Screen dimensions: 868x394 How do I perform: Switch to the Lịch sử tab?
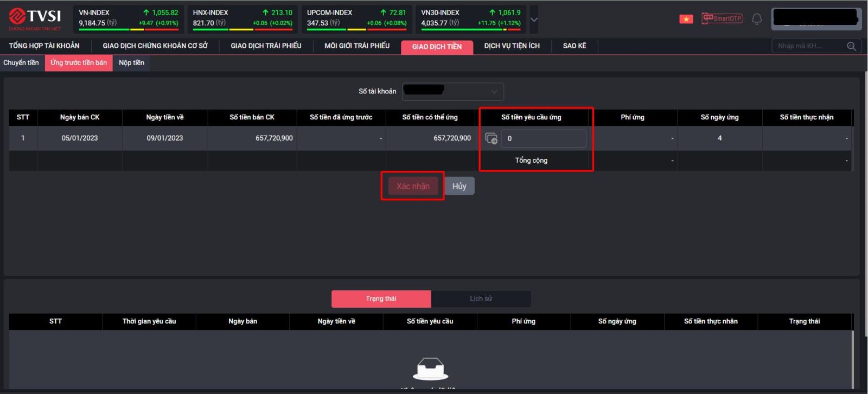coord(481,298)
